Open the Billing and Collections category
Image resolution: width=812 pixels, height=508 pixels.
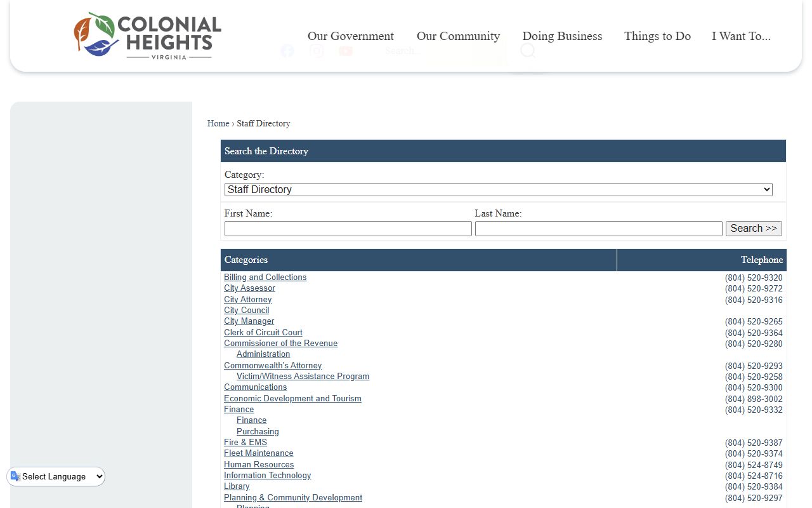(265, 277)
